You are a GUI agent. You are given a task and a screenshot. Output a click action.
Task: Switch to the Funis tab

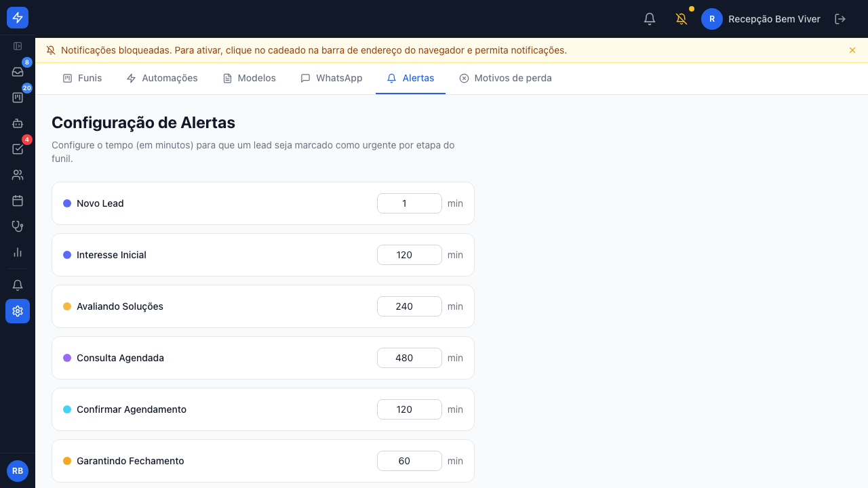pos(82,78)
